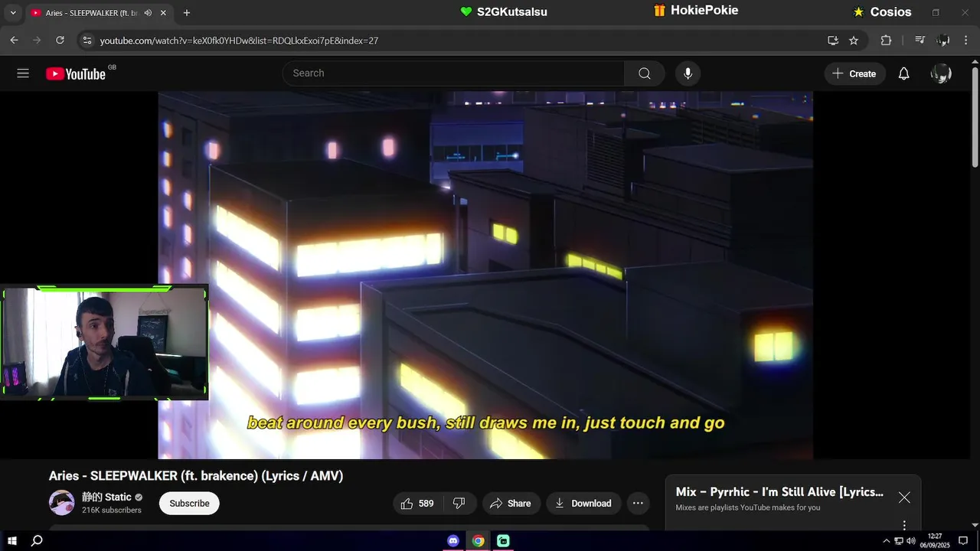Dislike the SLEEPWALKER video
Screen dimensions: 980x551
pyautogui.click(x=459, y=503)
